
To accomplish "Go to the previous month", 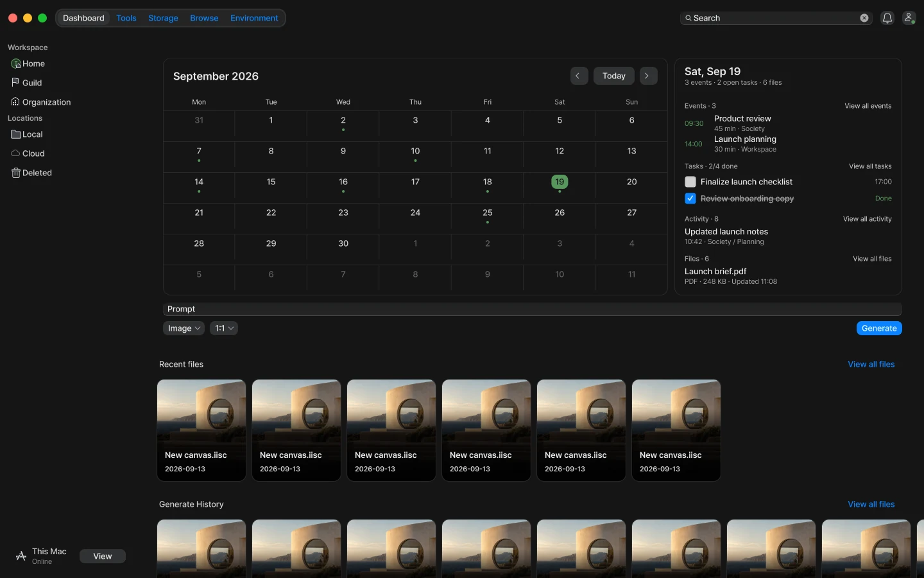I will pyautogui.click(x=578, y=76).
